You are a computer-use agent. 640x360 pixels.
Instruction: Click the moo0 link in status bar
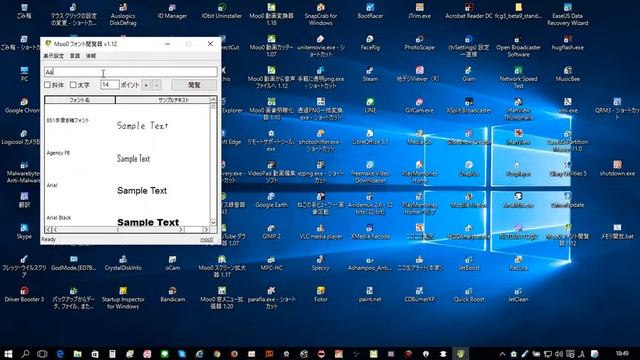coord(207,240)
